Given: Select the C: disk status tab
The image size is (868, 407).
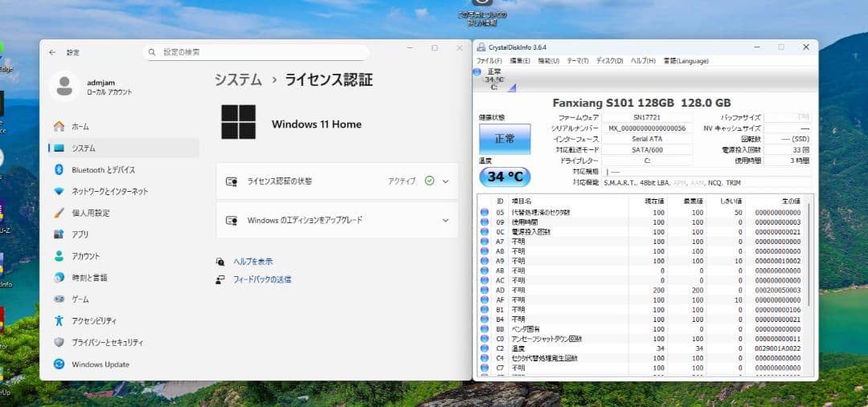Looking at the screenshot, I should point(493,79).
